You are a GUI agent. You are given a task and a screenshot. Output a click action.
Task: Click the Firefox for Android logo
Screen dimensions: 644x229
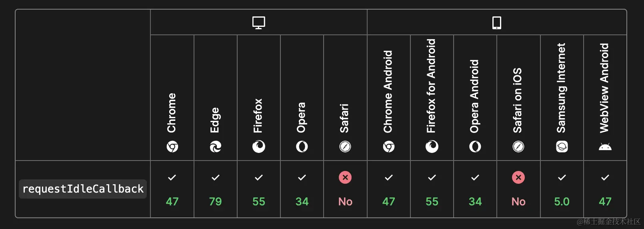432,147
